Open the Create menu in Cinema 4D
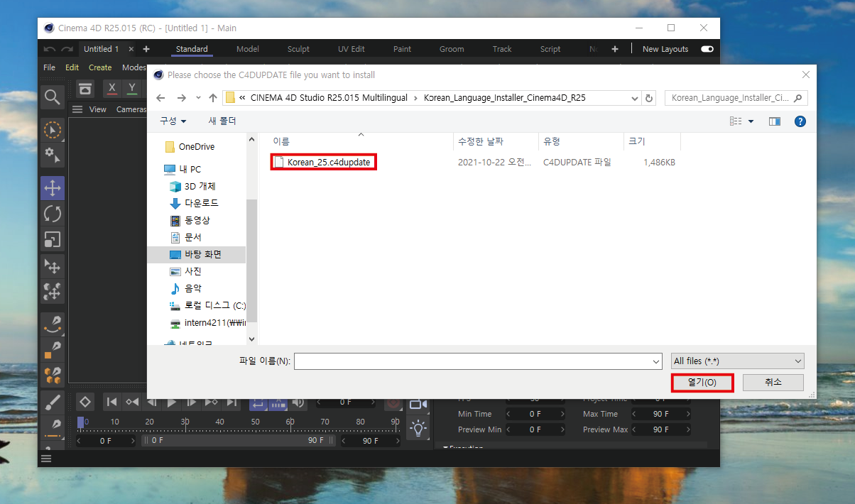Viewport: 855px width, 504px height. 100,67
